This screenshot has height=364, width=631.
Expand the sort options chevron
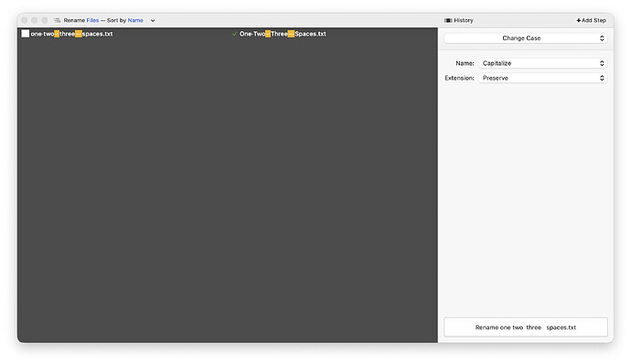(x=153, y=20)
